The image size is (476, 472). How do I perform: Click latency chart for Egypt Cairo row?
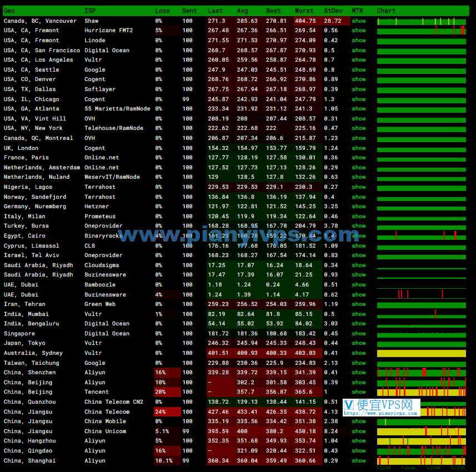(x=422, y=235)
